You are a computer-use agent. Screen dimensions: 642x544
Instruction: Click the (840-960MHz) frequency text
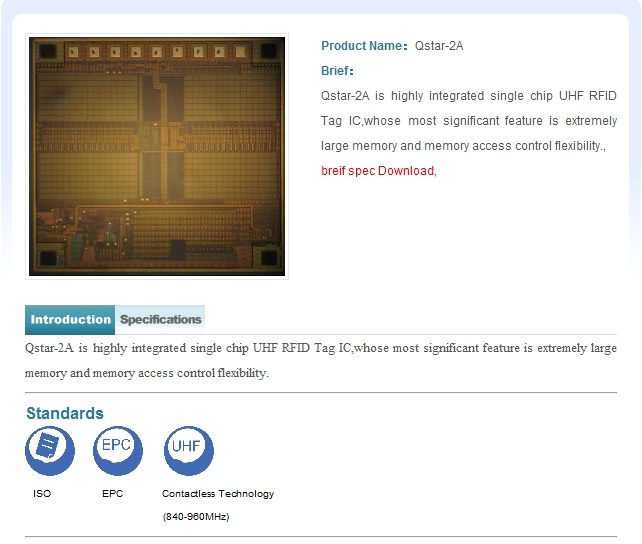click(196, 517)
